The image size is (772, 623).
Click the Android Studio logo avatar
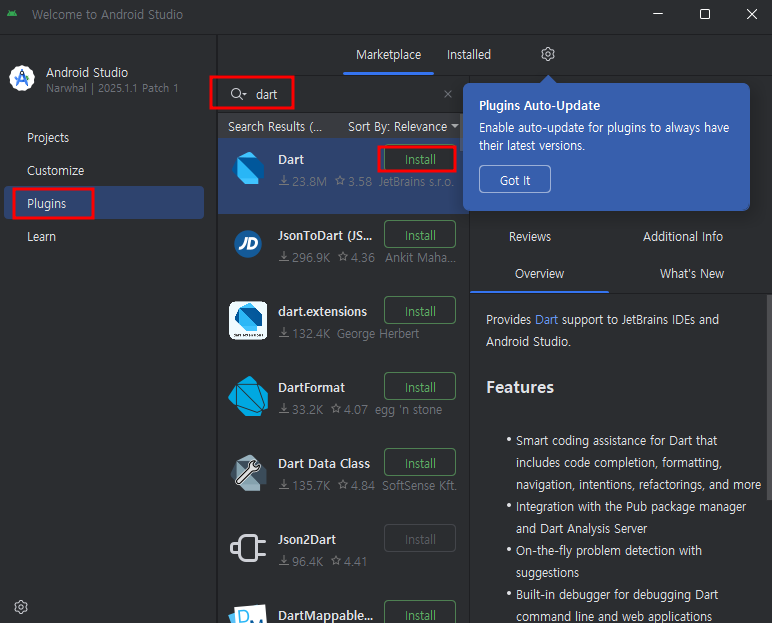coord(22,79)
